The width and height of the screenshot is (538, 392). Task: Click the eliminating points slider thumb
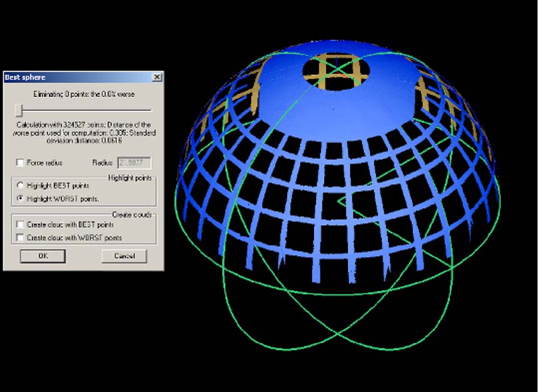(x=19, y=110)
